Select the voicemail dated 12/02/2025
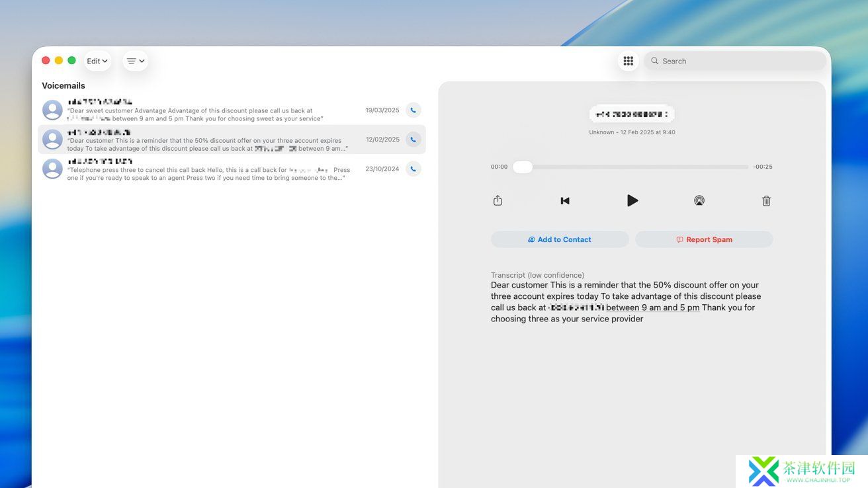 232,140
